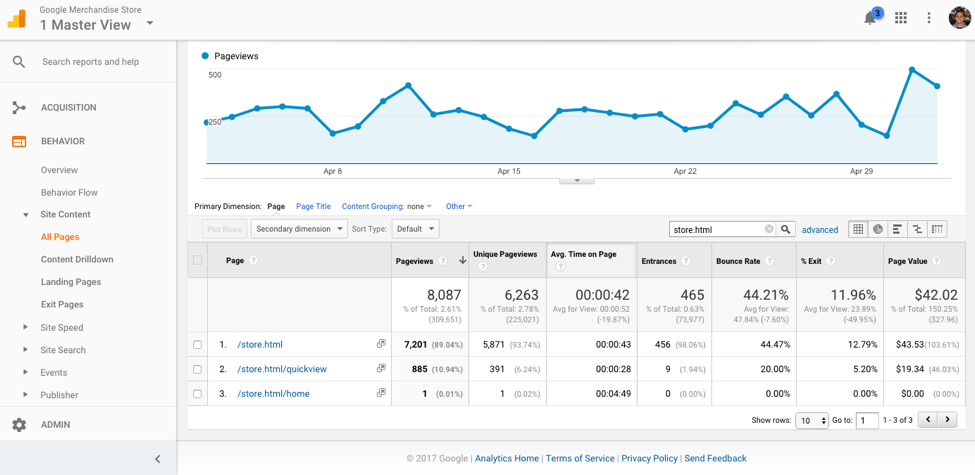Viewport: 975px width, 475px height.
Task: Open the Sort Type Default dropdown
Action: pos(415,229)
